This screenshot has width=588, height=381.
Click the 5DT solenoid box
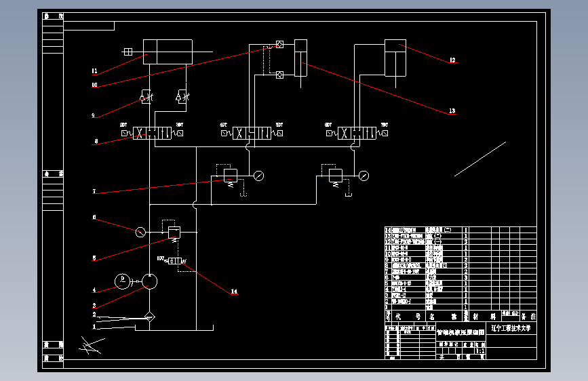point(279,133)
